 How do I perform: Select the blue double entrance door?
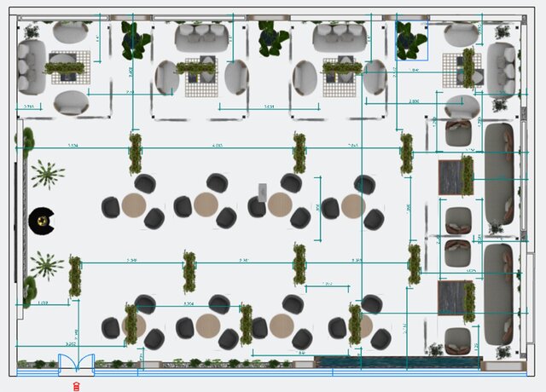[x=76, y=365]
